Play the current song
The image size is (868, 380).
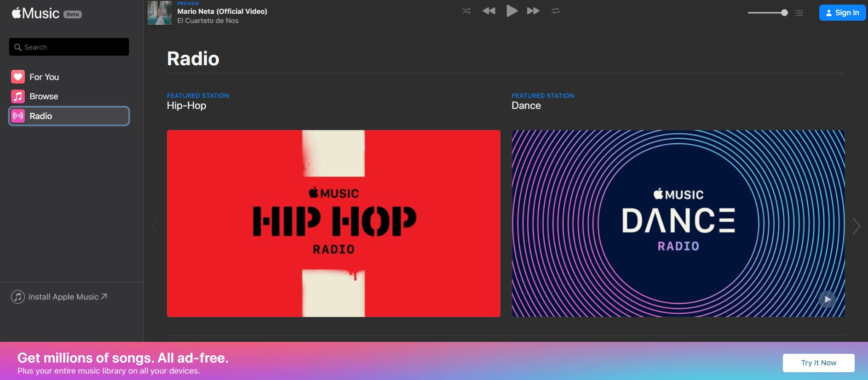tap(512, 11)
